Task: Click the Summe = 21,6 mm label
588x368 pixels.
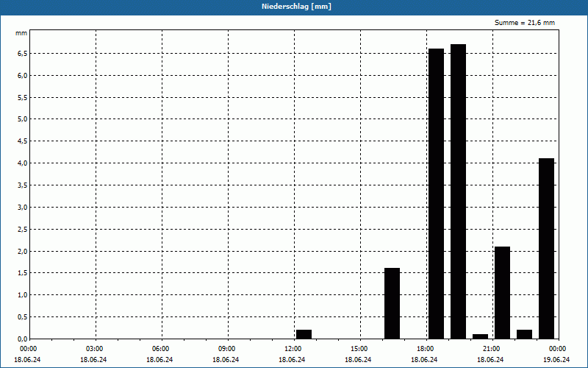Action: (x=525, y=23)
